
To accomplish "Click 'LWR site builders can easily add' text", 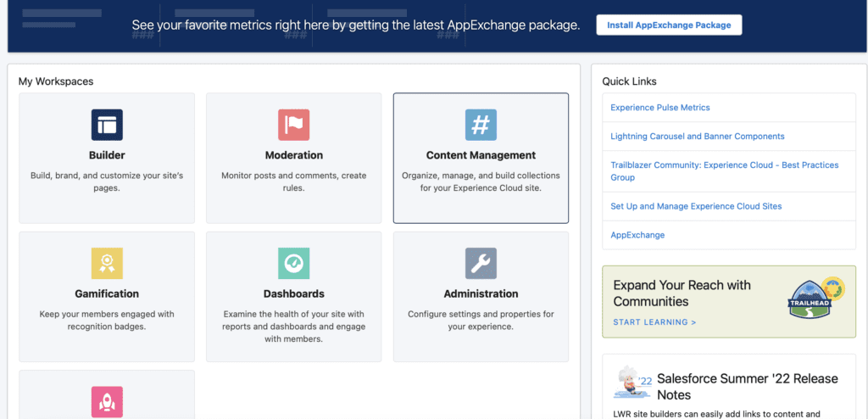I will pyautogui.click(x=718, y=414).
